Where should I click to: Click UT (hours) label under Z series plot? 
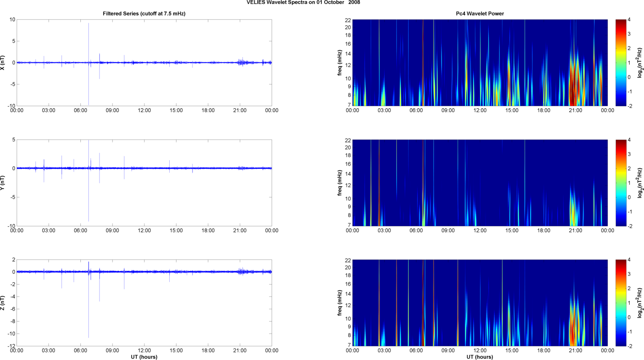pyautogui.click(x=144, y=357)
